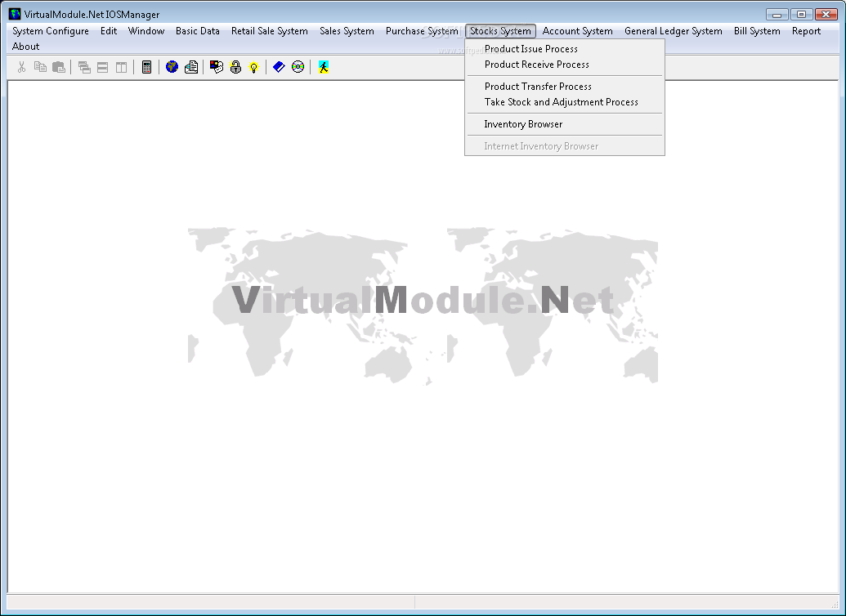
Task: Minimize the IOSManager window
Action: tap(777, 15)
